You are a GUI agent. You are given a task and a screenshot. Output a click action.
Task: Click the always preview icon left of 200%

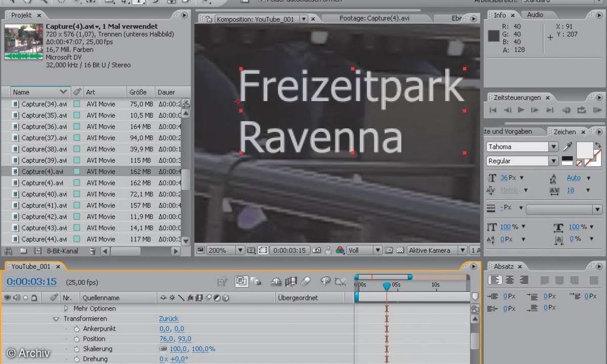coord(200,250)
